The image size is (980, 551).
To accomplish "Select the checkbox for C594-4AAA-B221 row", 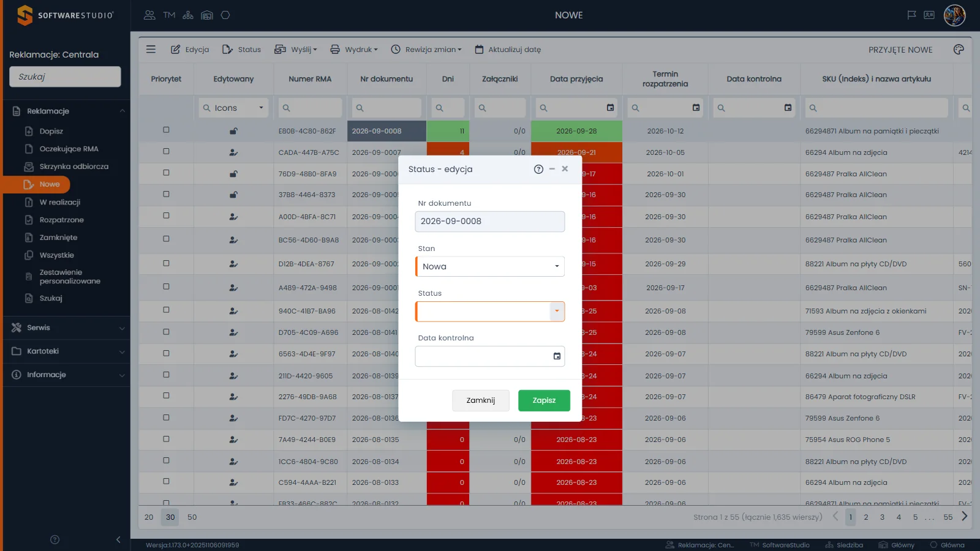I will tap(166, 481).
